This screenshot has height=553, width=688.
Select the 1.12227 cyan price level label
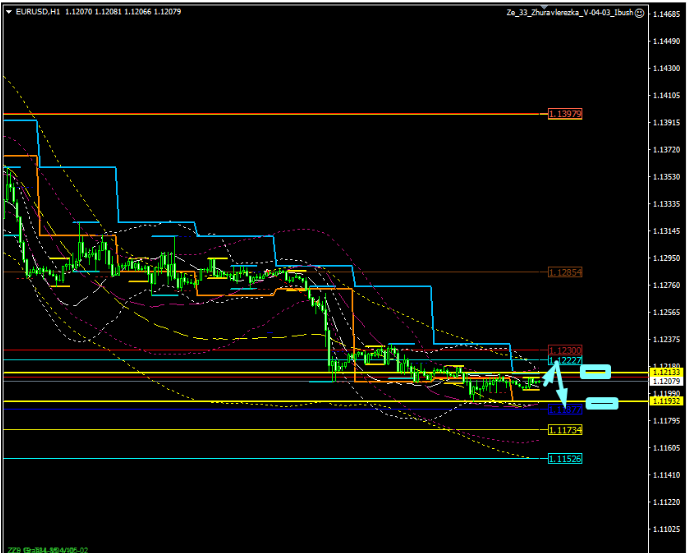pyautogui.click(x=565, y=360)
